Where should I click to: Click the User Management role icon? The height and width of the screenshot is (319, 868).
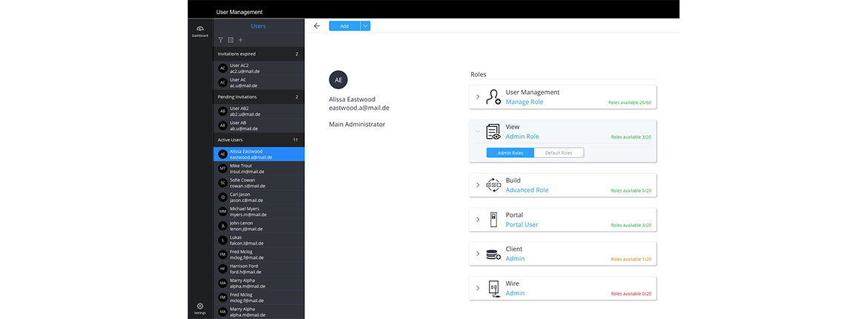click(493, 97)
